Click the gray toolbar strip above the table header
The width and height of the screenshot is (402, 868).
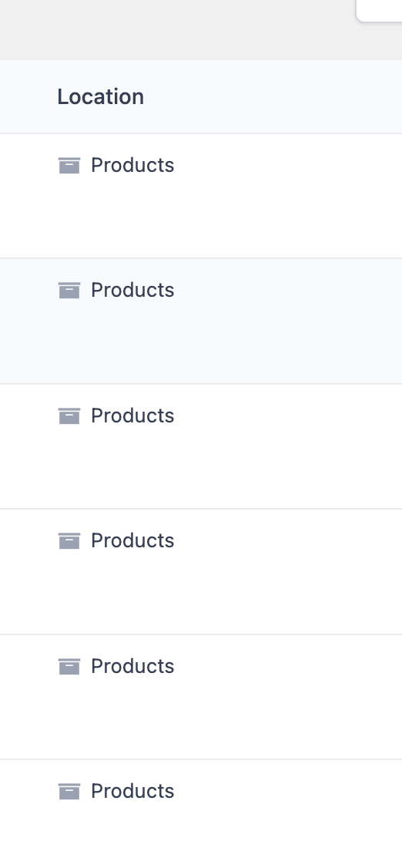(177, 30)
